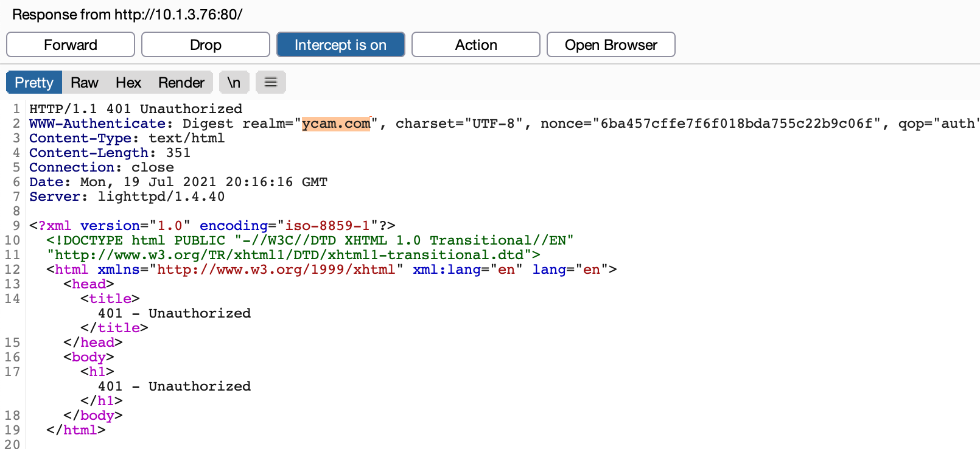The width and height of the screenshot is (980, 449).
Task: Switch to the Render tab
Action: pos(181,82)
